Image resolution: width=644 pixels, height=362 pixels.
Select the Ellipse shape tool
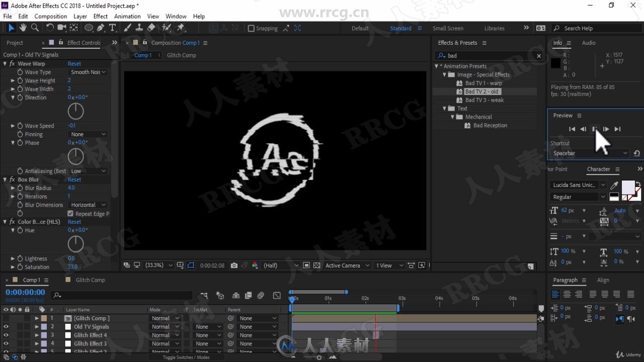[x=89, y=28]
